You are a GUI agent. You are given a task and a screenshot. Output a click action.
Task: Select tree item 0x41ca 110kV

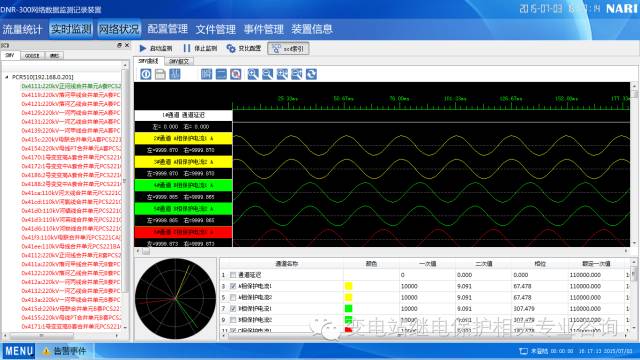(71, 193)
